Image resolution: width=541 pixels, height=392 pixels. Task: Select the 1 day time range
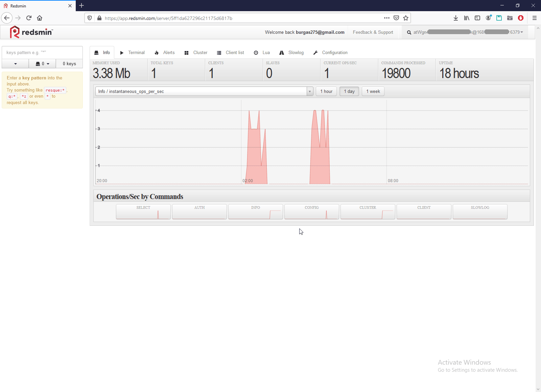[349, 91]
